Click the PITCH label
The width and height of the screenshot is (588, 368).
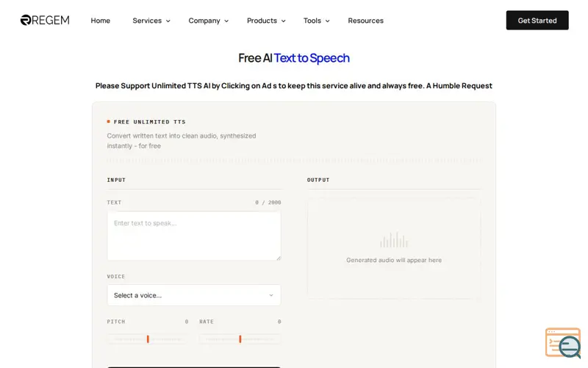pyautogui.click(x=116, y=322)
